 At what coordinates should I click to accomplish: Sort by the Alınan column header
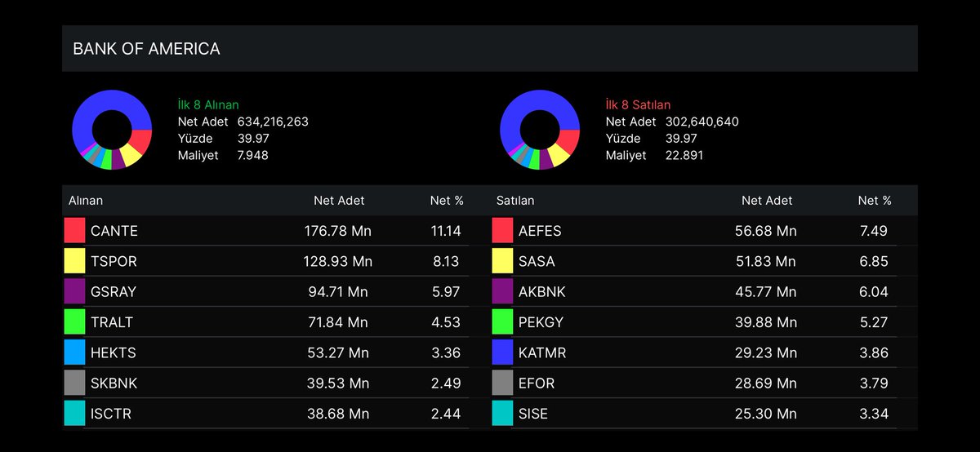coord(86,200)
